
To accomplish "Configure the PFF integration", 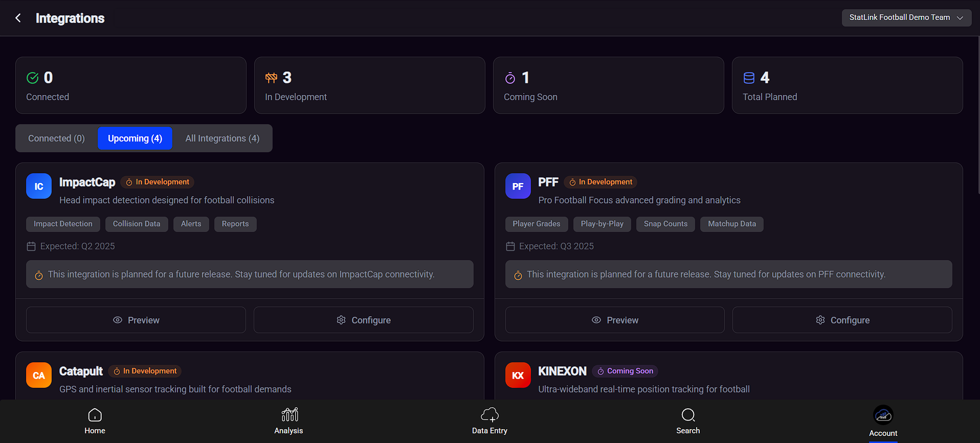I will pyautogui.click(x=842, y=320).
